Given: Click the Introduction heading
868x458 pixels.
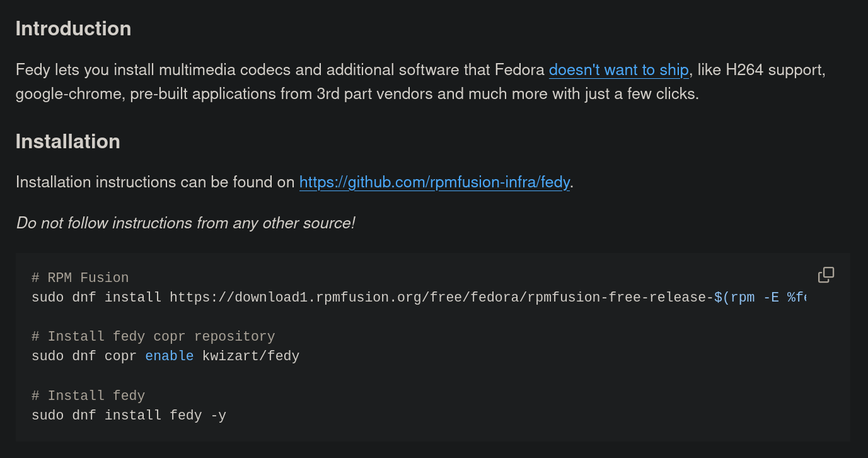Looking at the screenshot, I should tap(73, 28).
